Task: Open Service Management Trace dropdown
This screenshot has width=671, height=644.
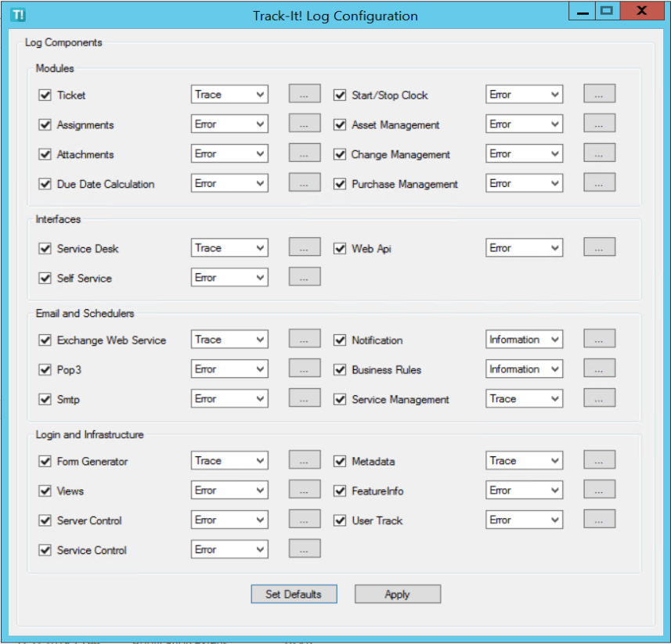Action: point(525,398)
